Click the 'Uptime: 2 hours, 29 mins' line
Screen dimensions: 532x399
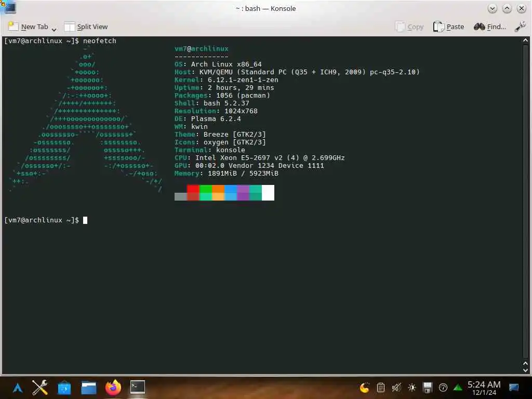[x=224, y=87]
